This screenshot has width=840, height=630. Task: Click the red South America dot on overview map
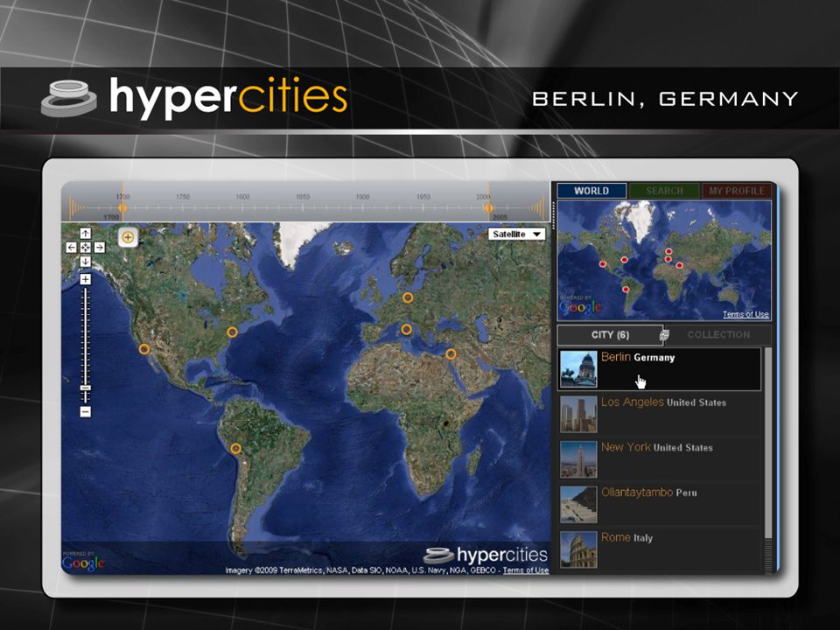coord(625,290)
